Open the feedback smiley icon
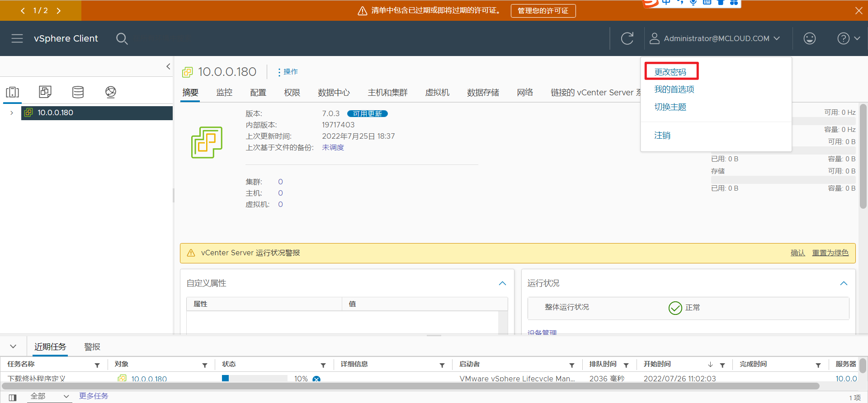This screenshot has width=868, height=403. coord(810,38)
